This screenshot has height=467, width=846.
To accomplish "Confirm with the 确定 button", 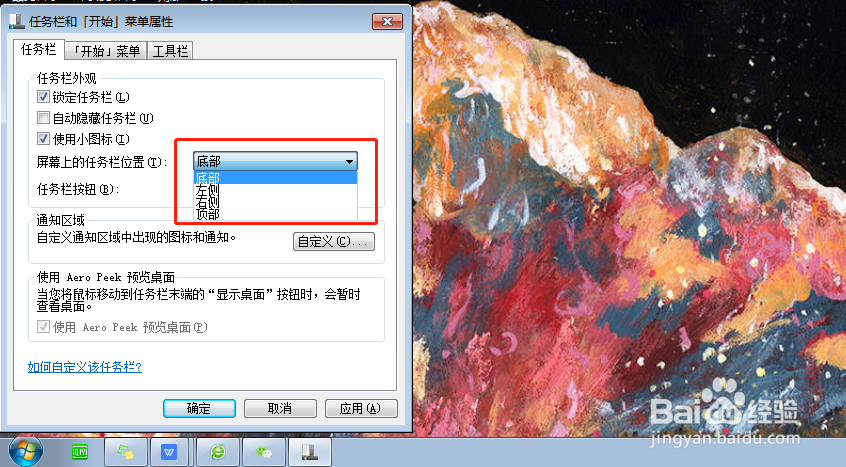I will click(x=199, y=408).
